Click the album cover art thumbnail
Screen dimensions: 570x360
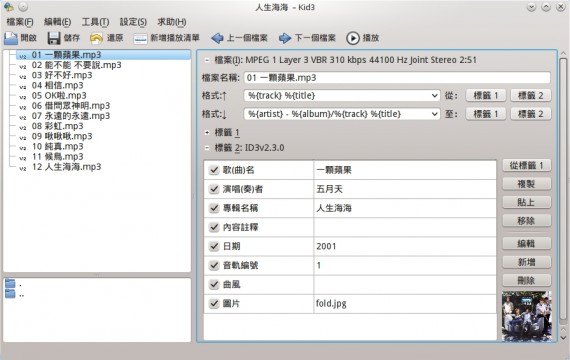pos(526,316)
